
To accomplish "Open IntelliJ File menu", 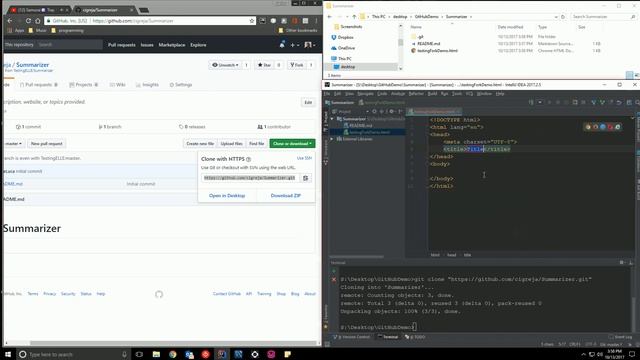I will 327,94.
